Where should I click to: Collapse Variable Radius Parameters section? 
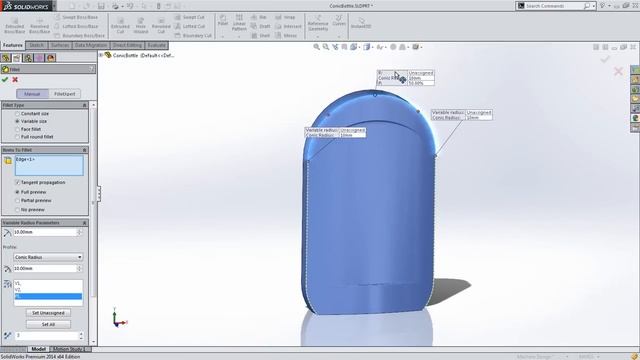(x=84, y=223)
